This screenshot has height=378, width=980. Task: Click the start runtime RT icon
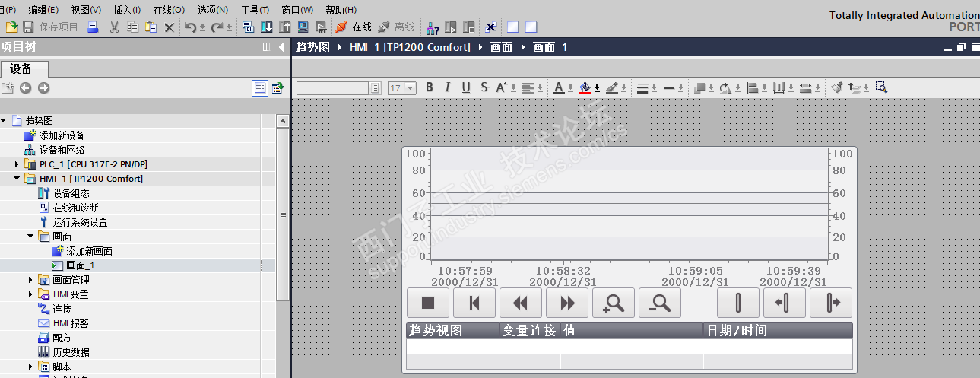click(321, 27)
